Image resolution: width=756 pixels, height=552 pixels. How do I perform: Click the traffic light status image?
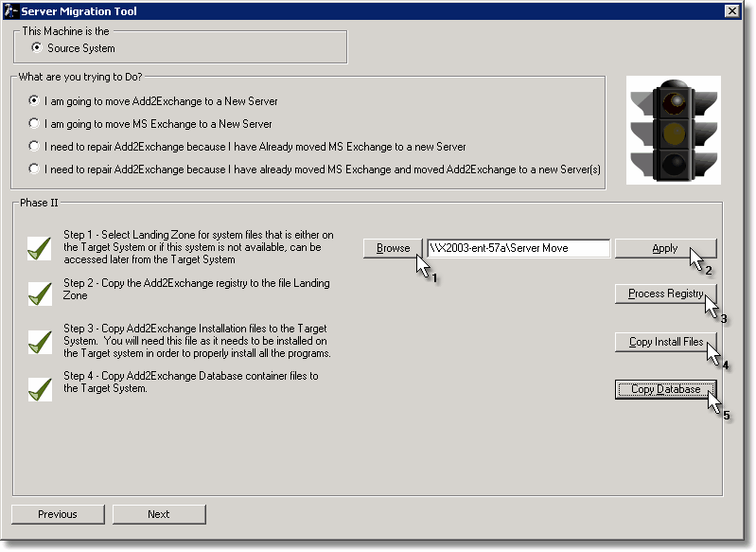(x=673, y=130)
